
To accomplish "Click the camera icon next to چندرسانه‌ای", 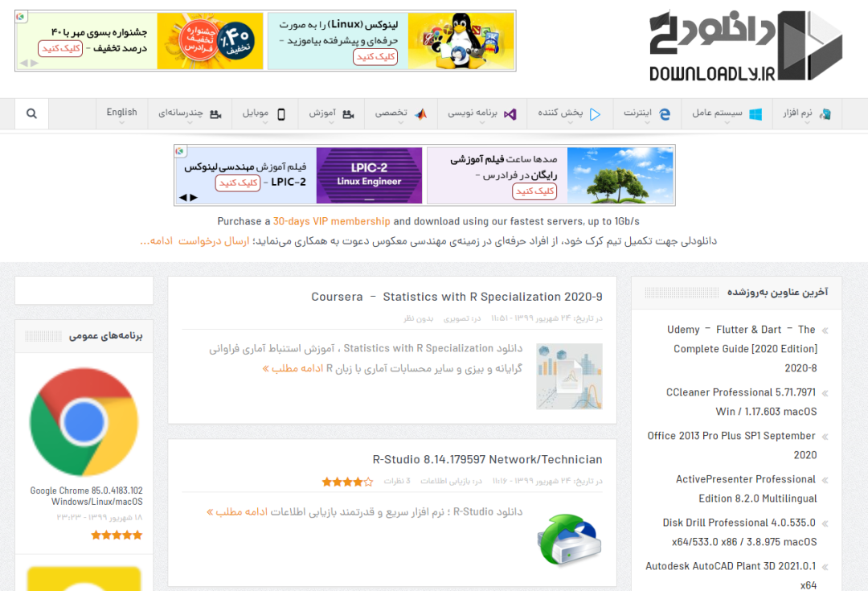I will point(216,114).
